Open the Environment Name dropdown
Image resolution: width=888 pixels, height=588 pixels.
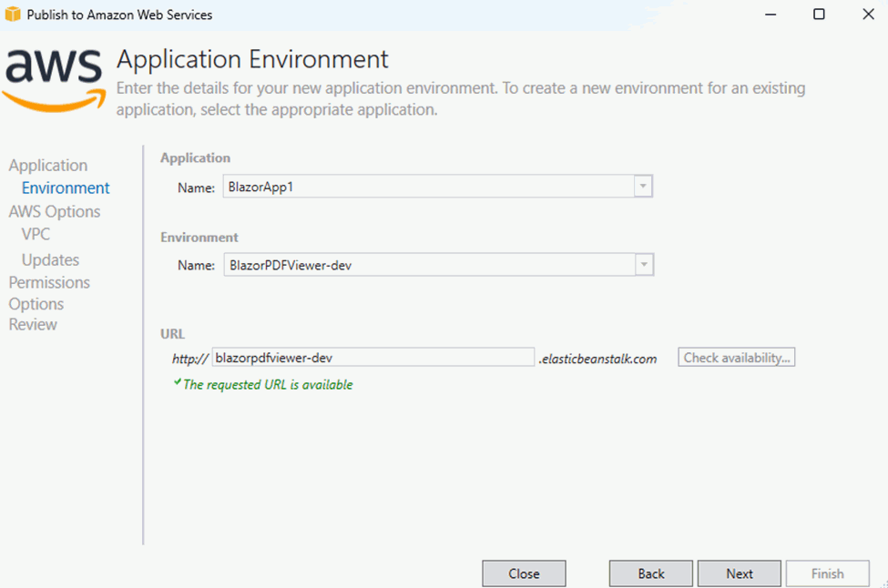[x=644, y=265]
